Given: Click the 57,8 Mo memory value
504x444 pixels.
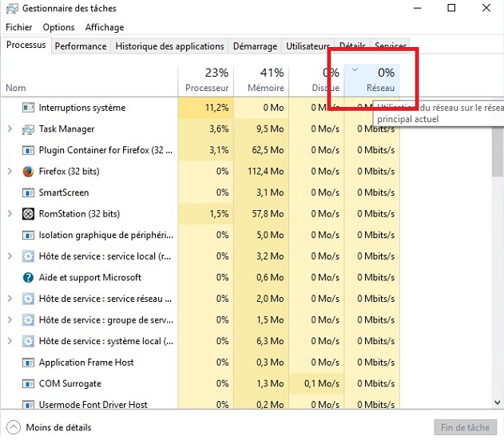Looking at the screenshot, I should click(x=268, y=214).
